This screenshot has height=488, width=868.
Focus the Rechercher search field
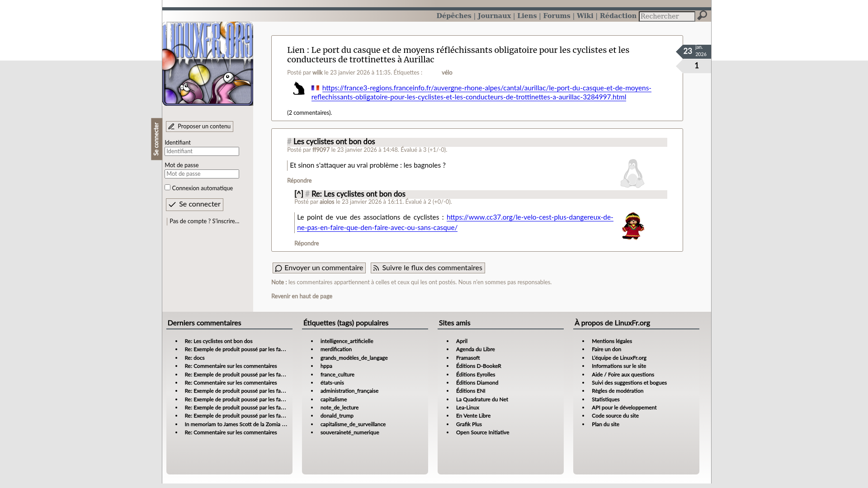click(666, 16)
